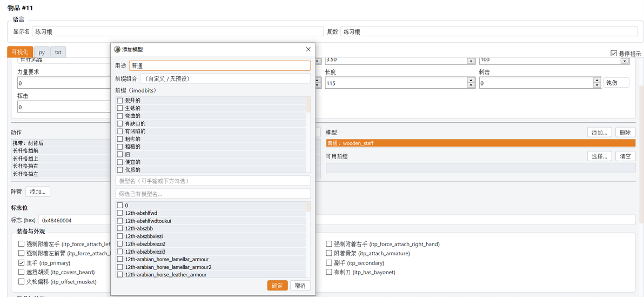
Task: Click the 清空 prefix button
Action: click(626, 156)
